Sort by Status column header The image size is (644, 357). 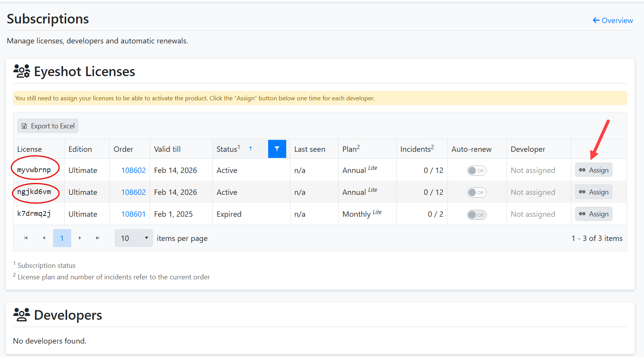pos(228,149)
